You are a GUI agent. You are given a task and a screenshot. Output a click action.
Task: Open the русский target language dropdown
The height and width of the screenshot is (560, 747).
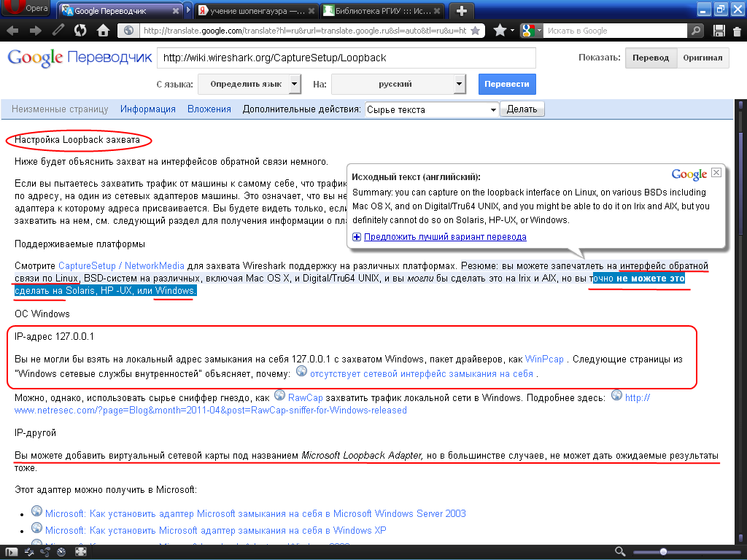click(398, 84)
